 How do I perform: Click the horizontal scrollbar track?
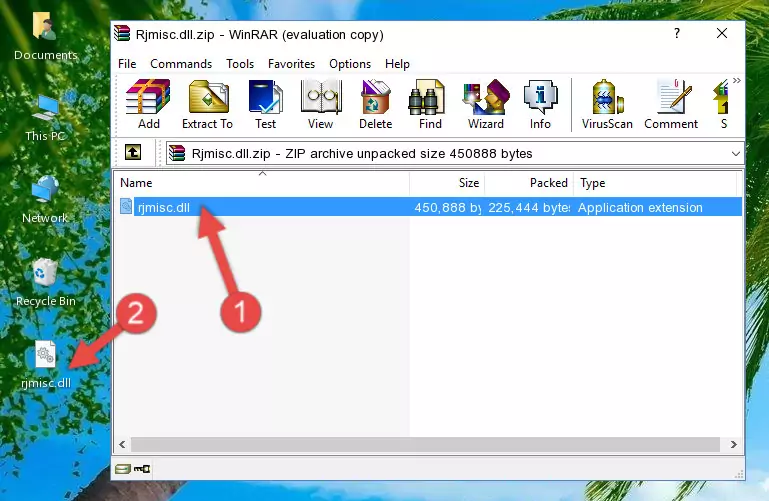425,445
